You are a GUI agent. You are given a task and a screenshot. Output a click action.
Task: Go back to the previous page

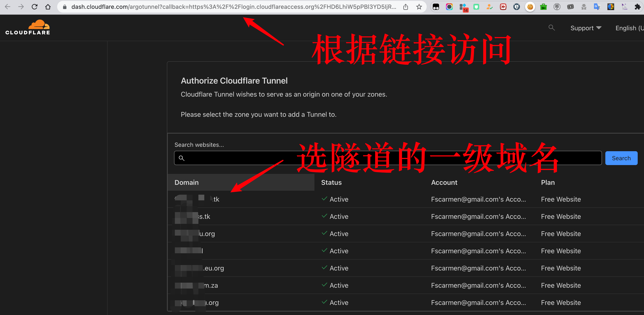(8, 7)
